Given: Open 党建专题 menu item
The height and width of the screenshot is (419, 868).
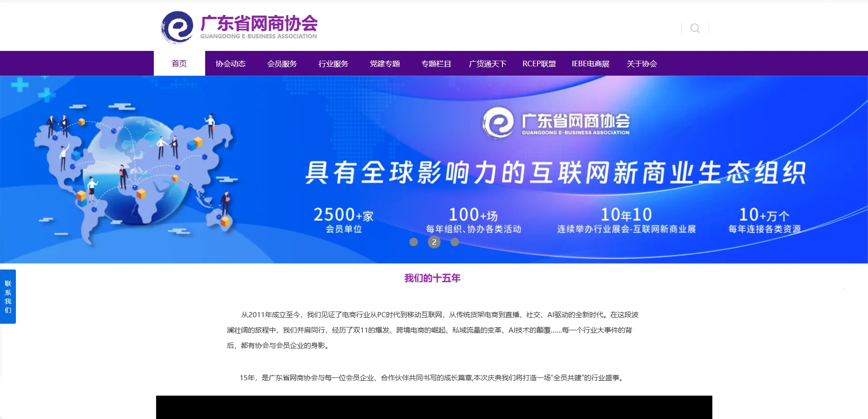Looking at the screenshot, I should pos(385,64).
